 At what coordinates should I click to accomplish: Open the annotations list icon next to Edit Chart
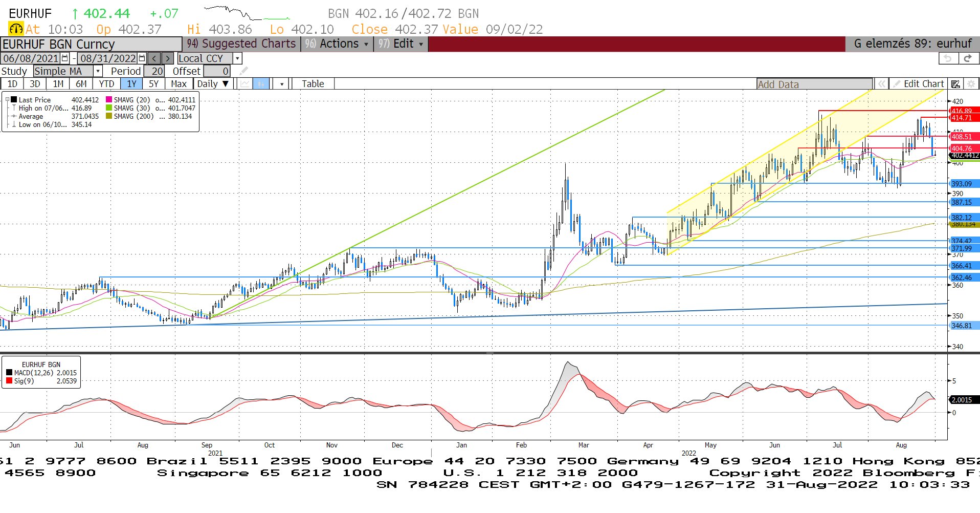click(x=955, y=84)
